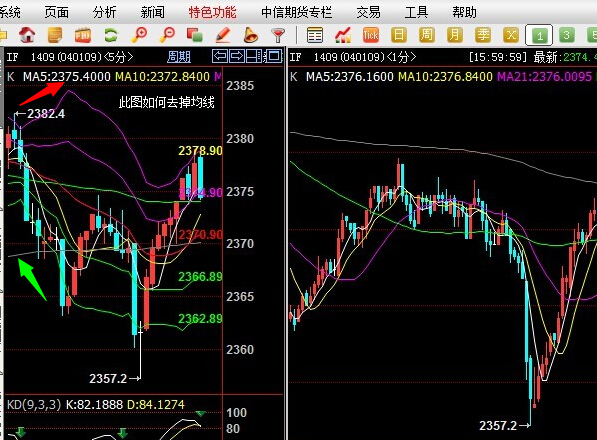Zoom out with the minus magnifier icon

pyautogui.click(x=167, y=35)
